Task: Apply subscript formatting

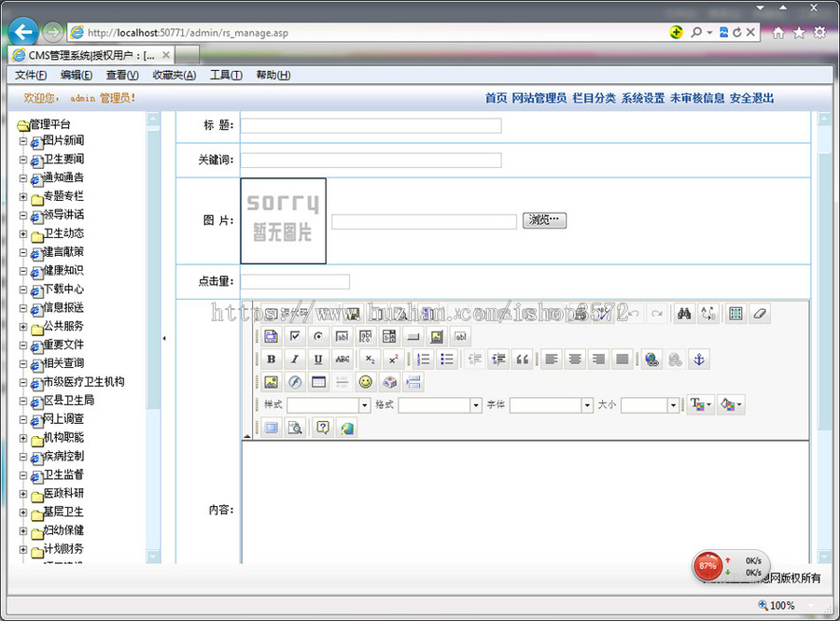Action: point(370,360)
